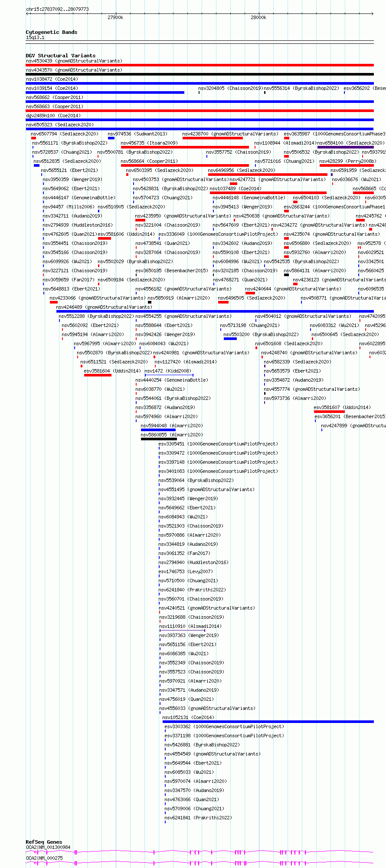This screenshot has height=868, width=386.
Task: Select label esv3656201 (Besenbacher2015)
Action: pos(350,417)
